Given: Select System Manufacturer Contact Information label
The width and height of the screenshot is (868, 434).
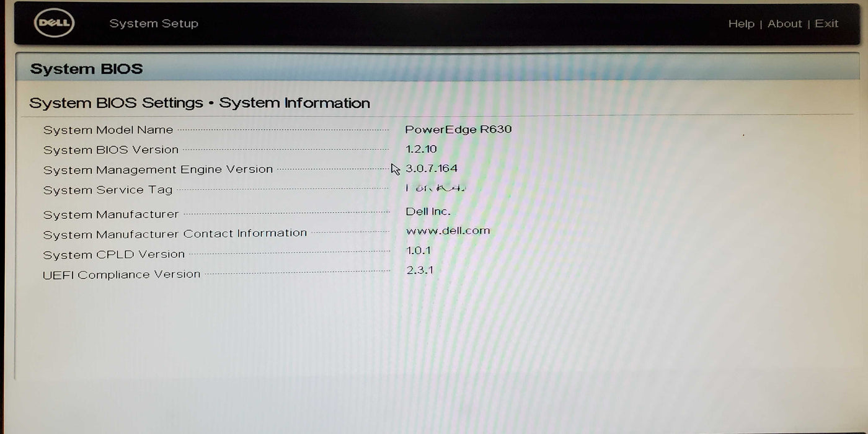Looking at the screenshot, I should (175, 234).
